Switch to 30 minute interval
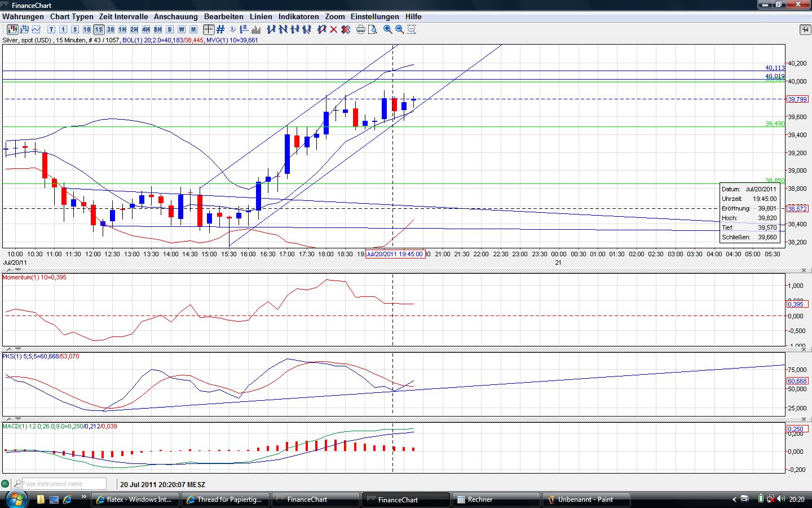 pyautogui.click(x=111, y=29)
